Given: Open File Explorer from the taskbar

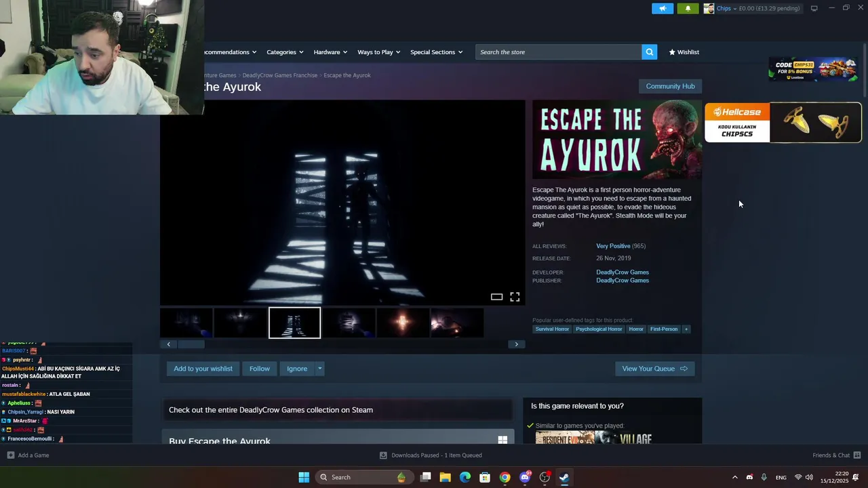Looking at the screenshot, I should (445, 477).
